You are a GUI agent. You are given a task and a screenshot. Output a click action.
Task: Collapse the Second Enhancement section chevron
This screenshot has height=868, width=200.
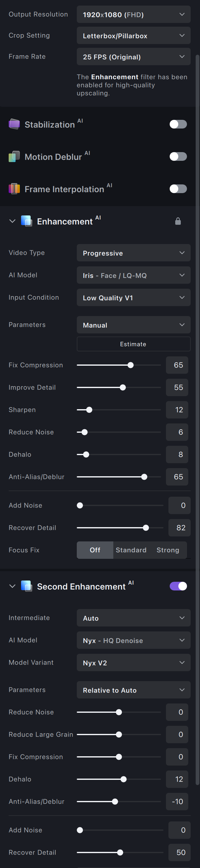point(12,586)
